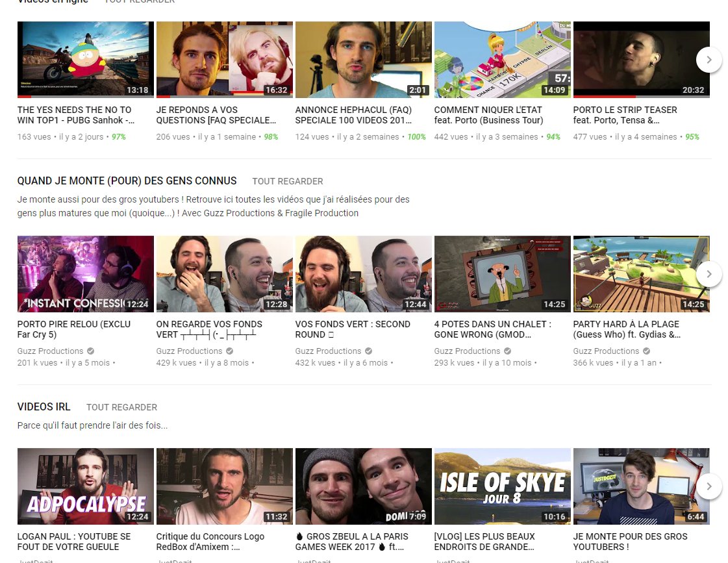Screen dimensions: 728x563
Task: Open PUBG Sanhok video thumbnail
Action: 86,59
